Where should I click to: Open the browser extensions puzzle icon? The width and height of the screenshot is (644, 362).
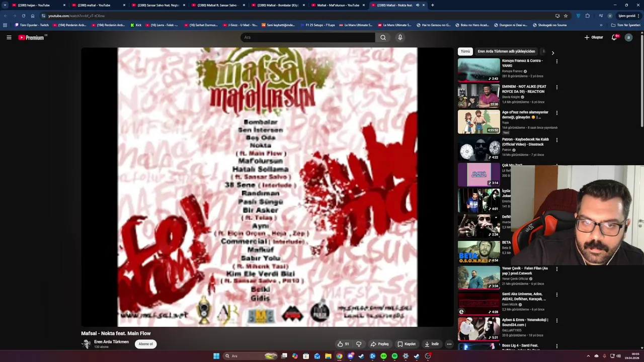(587, 16)
